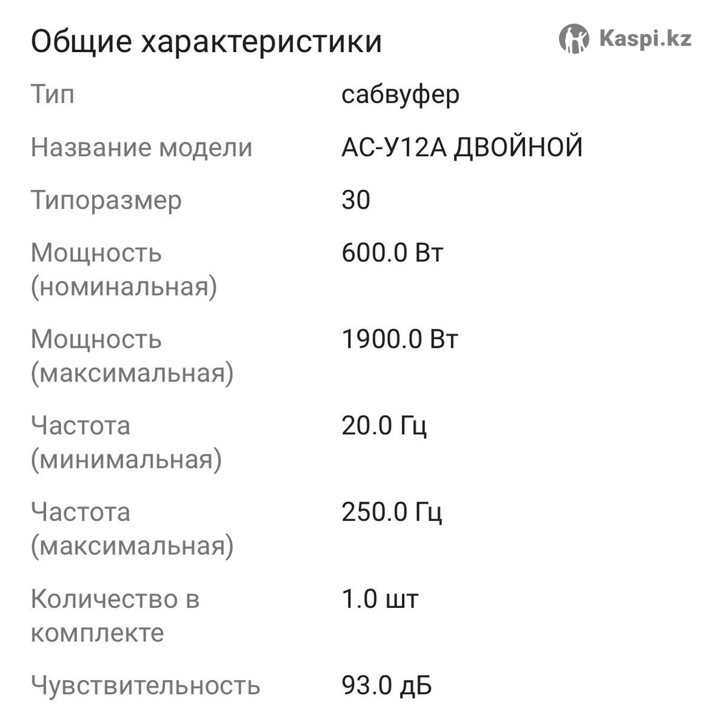
Task: Select the "Количество в комплекте" label
Action: (x=115, y=616)
